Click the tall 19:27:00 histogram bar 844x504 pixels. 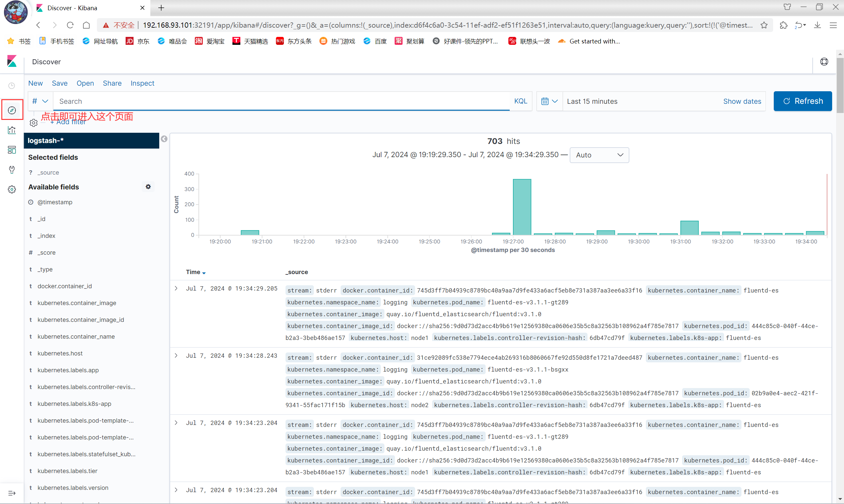522,207
